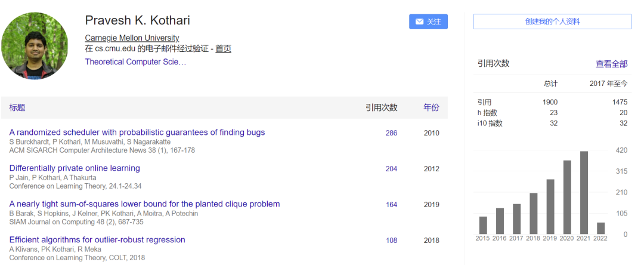Click the 204 citation count
The width and height of the screenshot is (644, 265).
391,169
